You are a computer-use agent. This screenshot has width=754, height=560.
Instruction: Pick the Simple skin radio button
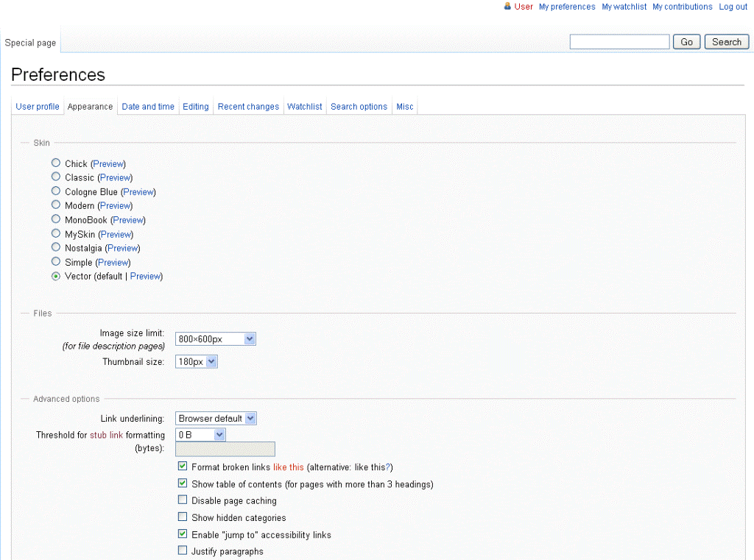[x=56, y=261]
